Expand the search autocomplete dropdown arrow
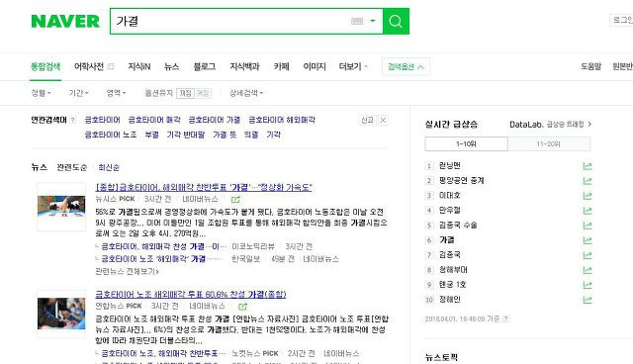Viewport: 633px width, 364px height. click(373, 21)
